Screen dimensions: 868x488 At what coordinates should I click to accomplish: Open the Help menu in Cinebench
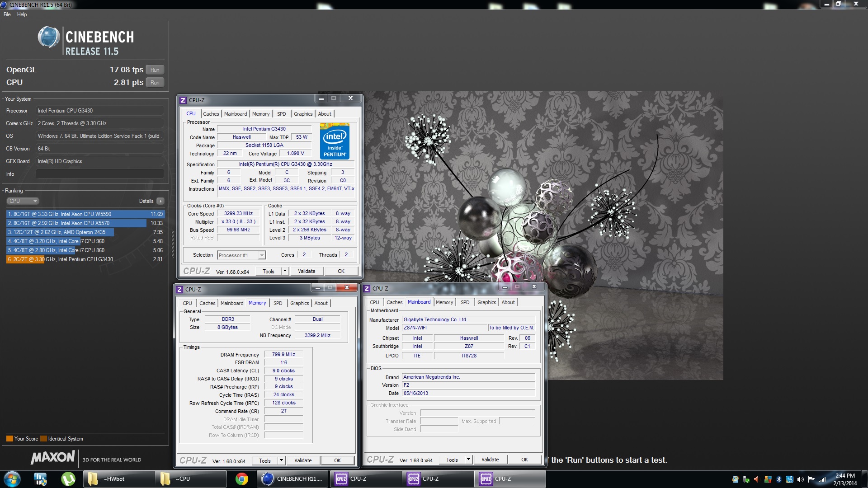tap(22, 14)
